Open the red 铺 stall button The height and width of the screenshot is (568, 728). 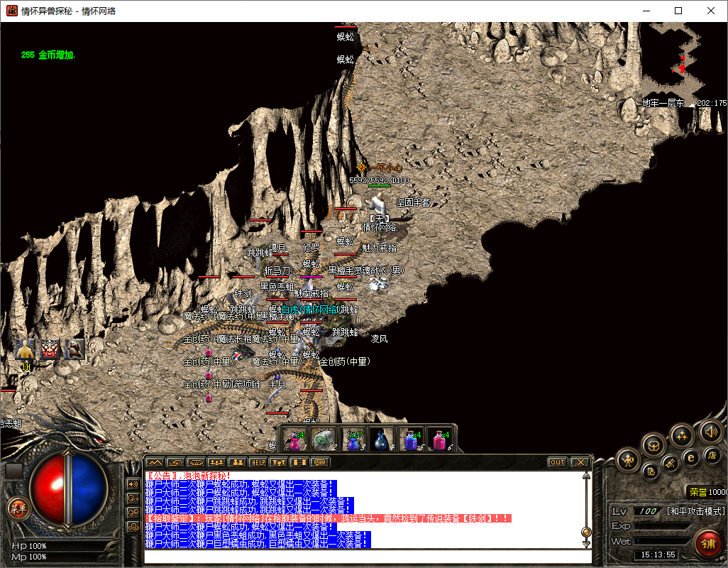708,544
